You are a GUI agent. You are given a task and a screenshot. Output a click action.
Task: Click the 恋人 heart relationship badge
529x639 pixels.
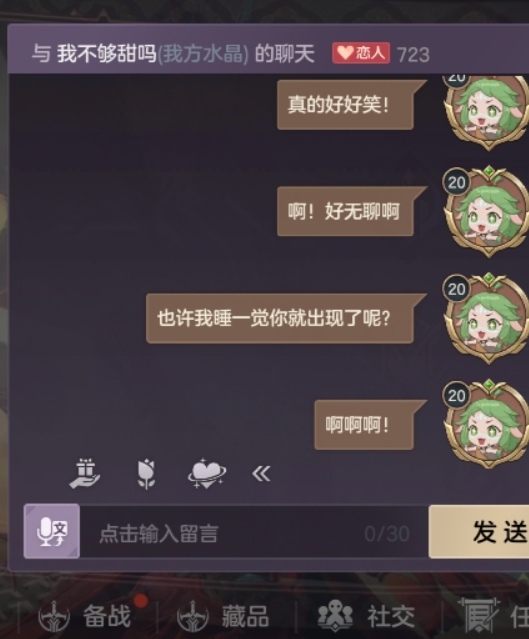point(360,53)
